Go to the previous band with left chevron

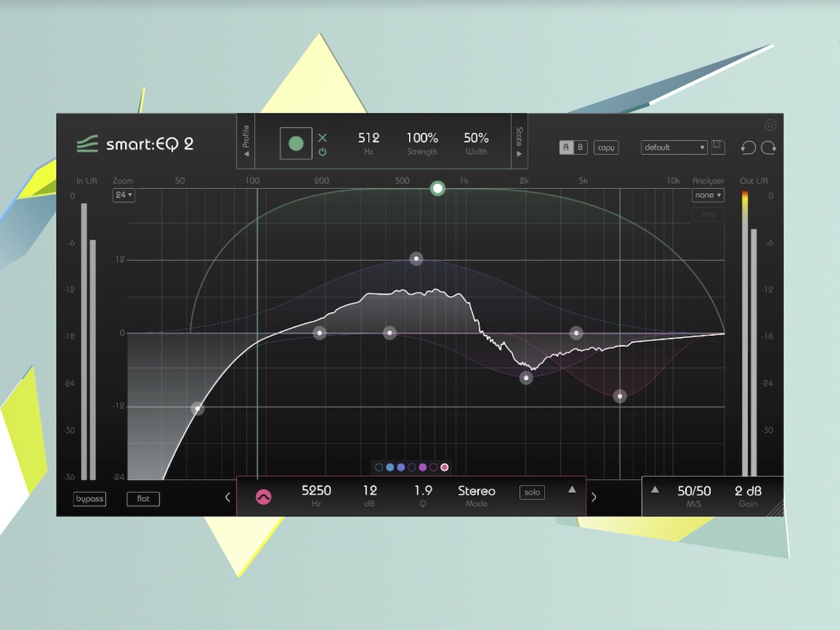(228, 497)
